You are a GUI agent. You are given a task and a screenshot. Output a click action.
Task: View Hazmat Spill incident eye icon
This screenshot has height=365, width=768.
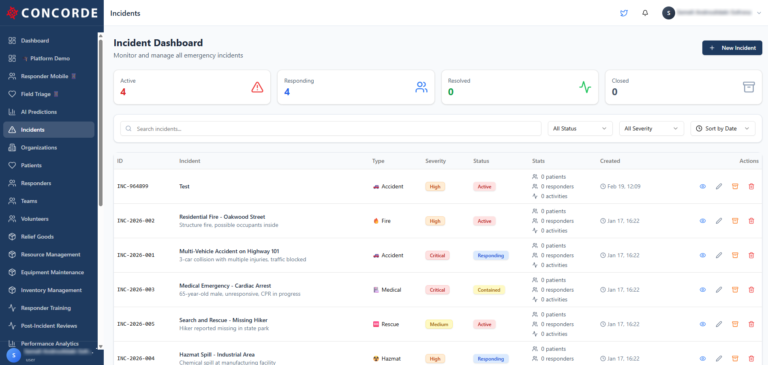[703, 359]
